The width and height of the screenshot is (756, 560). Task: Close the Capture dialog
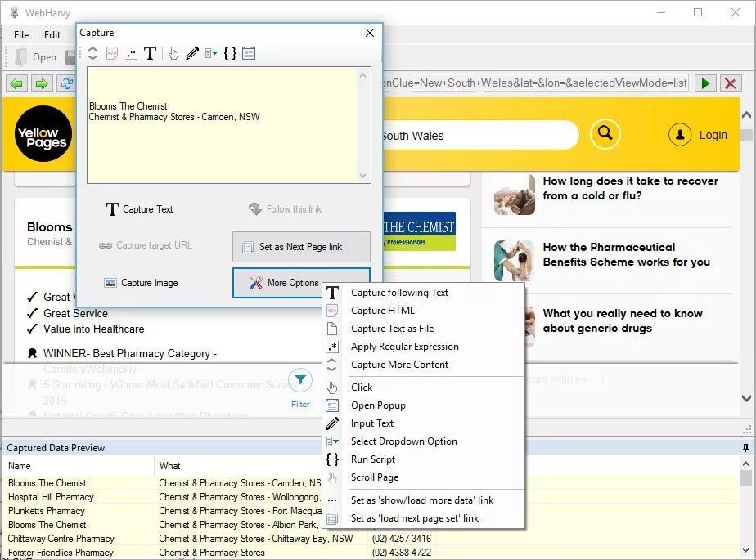(370, 33)
